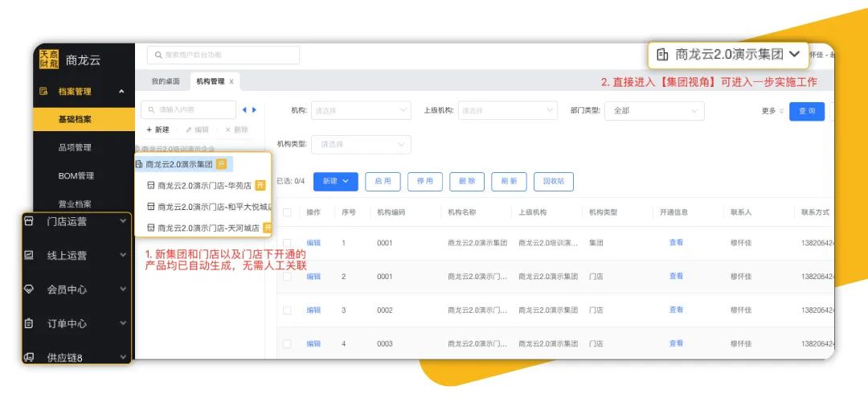Click the 供应链8 truck icon
The height and width of the screenshot is (399, 868).
point(29,357)
